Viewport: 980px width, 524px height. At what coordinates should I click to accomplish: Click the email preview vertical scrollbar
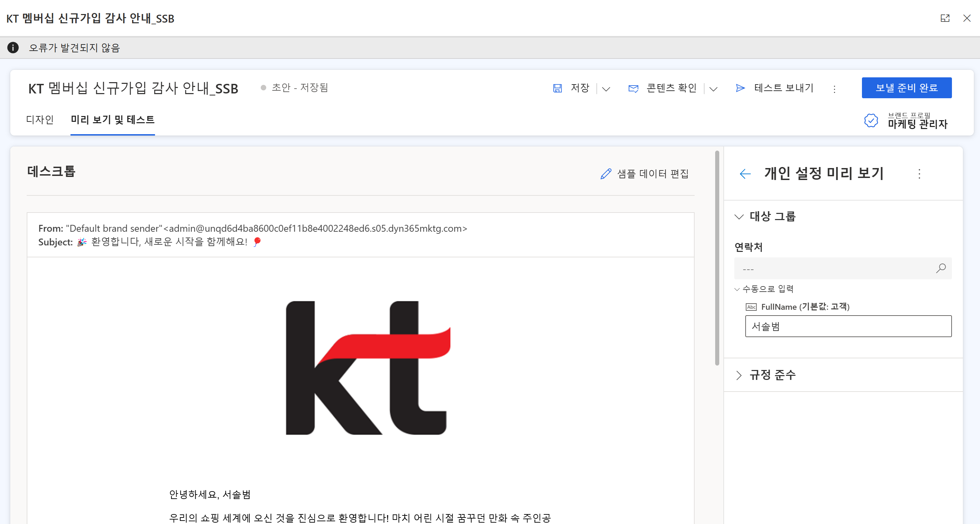717,259
